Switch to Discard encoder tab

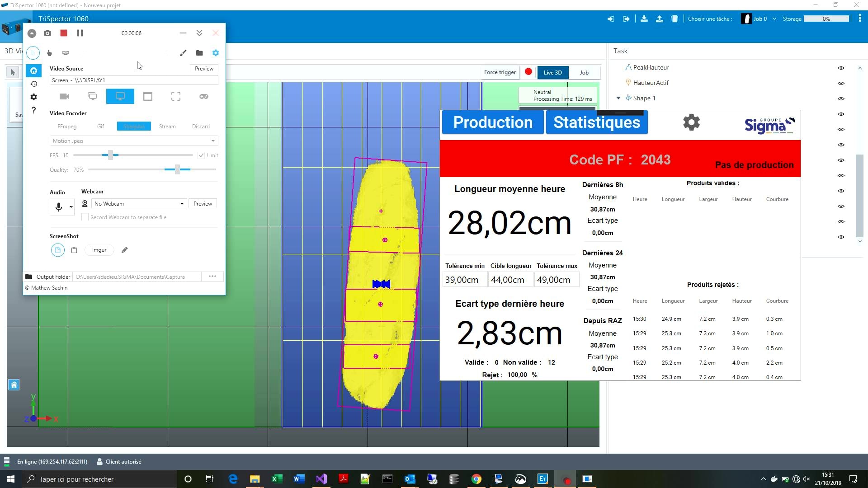[201, 127]
